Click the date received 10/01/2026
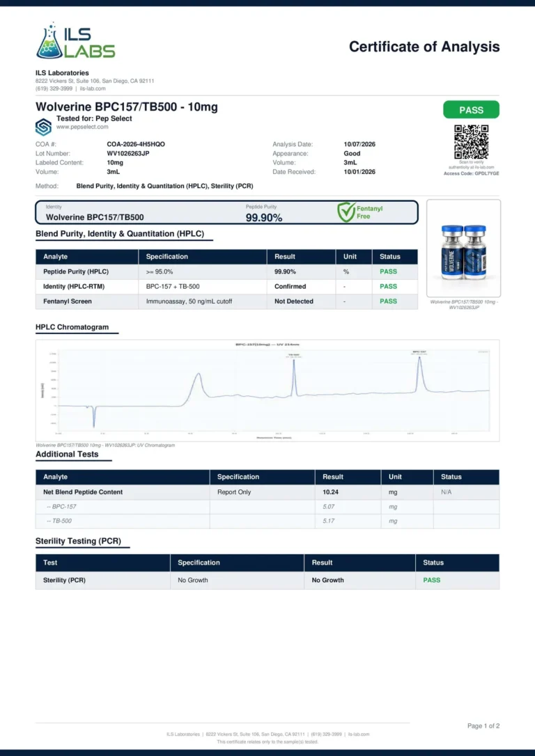The image size is (535, 756). tap(359, 172)
